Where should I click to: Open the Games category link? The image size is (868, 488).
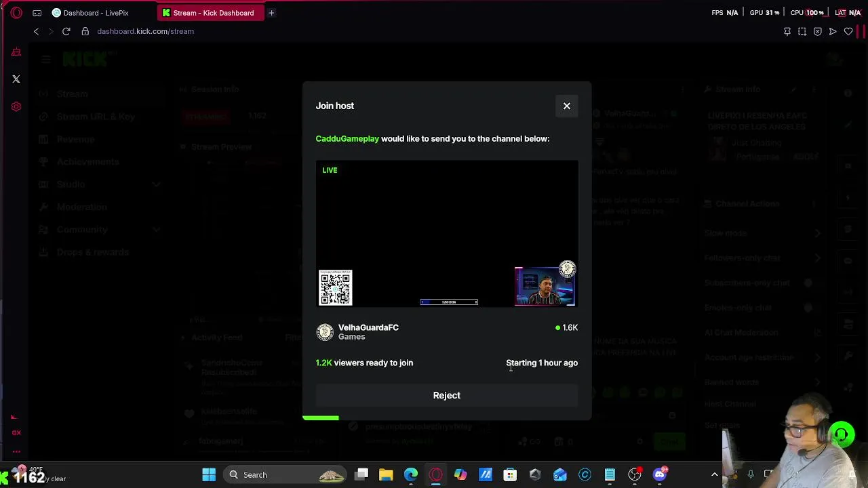(x=351, y=337)
